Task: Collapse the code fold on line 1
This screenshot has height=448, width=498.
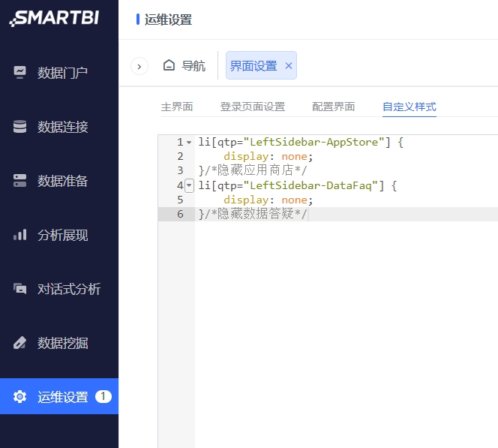Action: tap(189, 143)
